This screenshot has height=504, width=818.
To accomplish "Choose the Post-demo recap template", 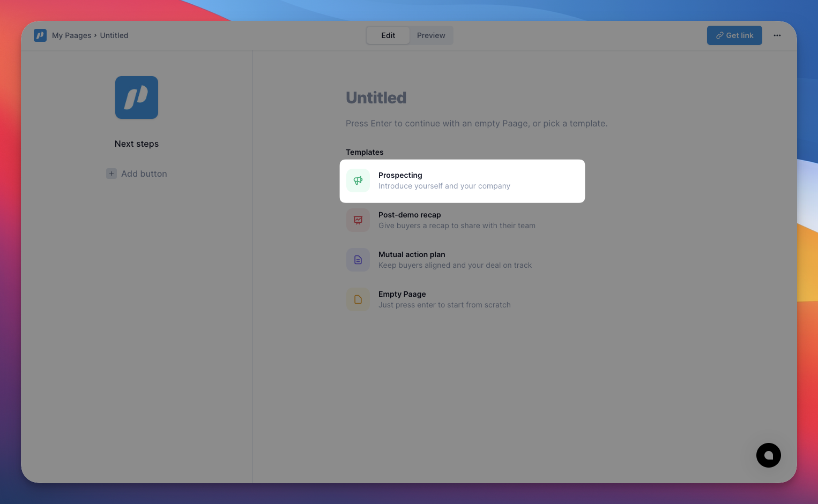I will (462, 220).
